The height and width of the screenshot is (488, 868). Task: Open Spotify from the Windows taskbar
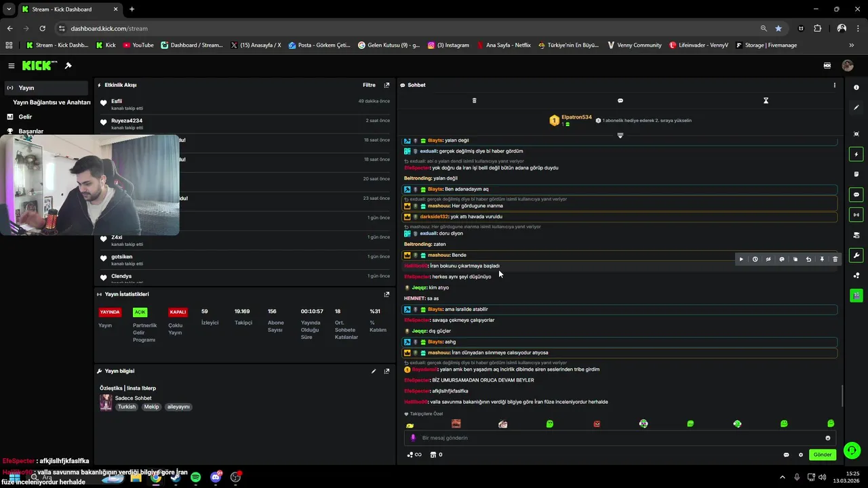click(195, 477)
